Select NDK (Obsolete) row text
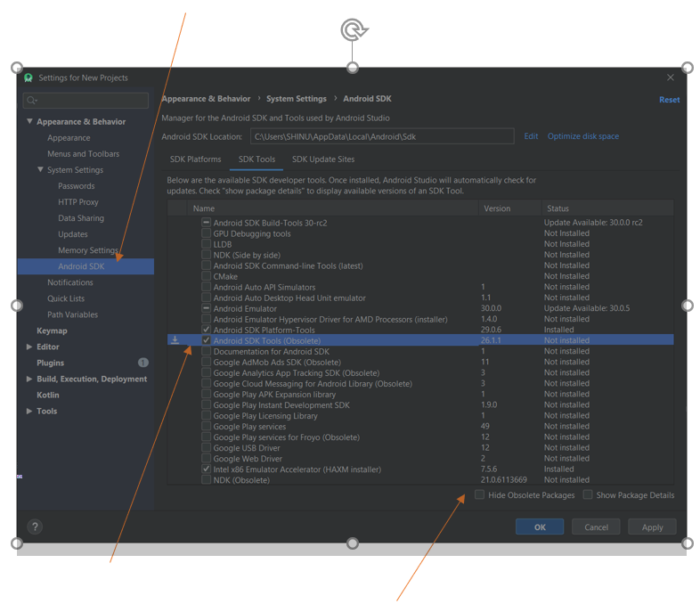The image size is (700, 604). pos(241,480)
